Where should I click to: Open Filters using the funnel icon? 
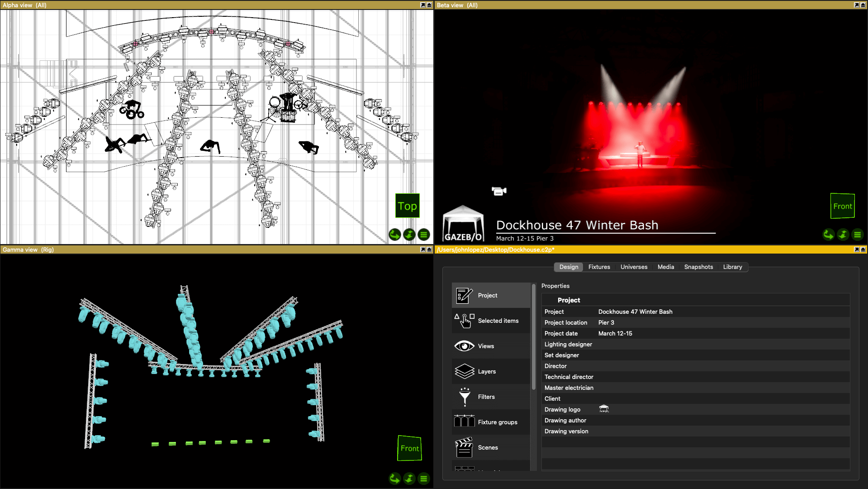pos(464,397)
